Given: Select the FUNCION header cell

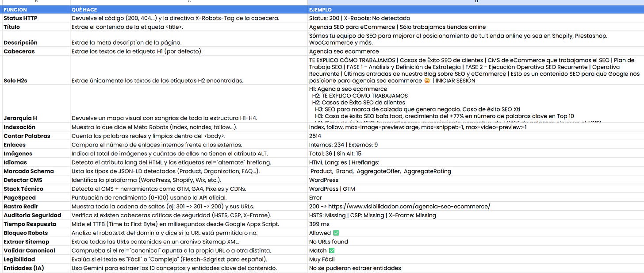Looking at the screenshot, I should (x=35, y=9).
